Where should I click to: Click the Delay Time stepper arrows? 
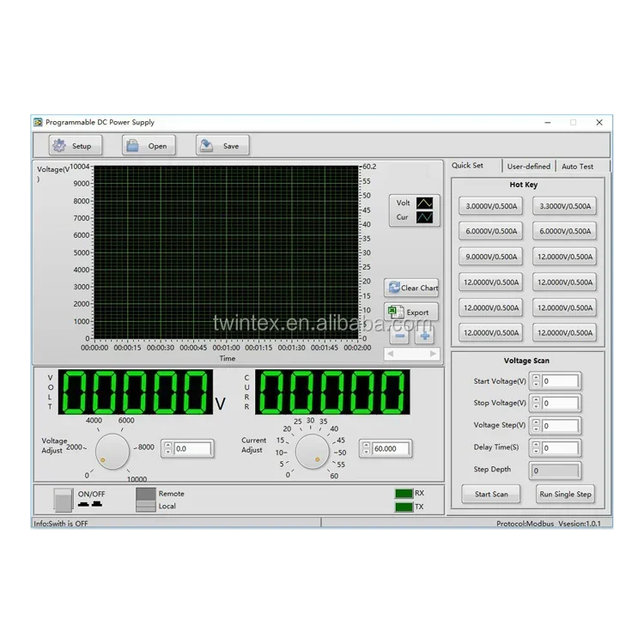pos(536,447)
